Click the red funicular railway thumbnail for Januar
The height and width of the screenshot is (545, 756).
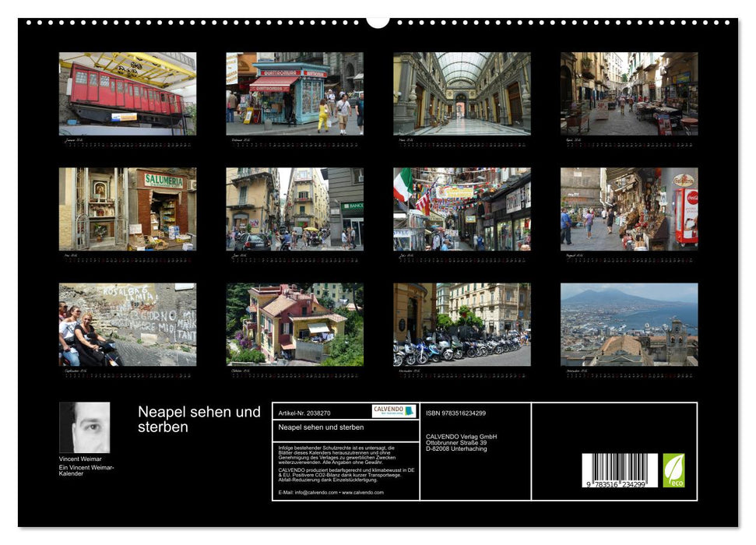click(x=126, y=93)
